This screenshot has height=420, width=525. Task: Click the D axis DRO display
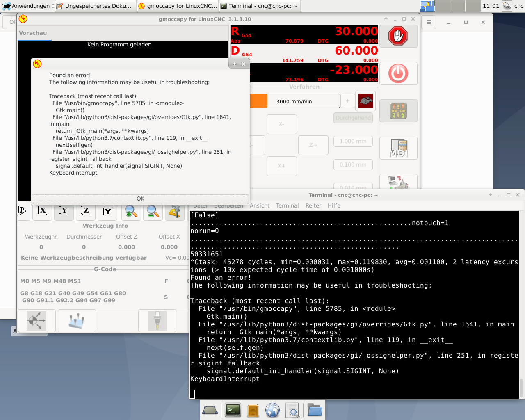pos(304,54)
